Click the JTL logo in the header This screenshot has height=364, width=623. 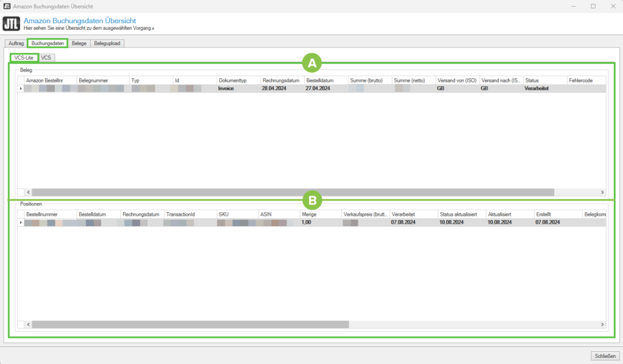(12, 24)
